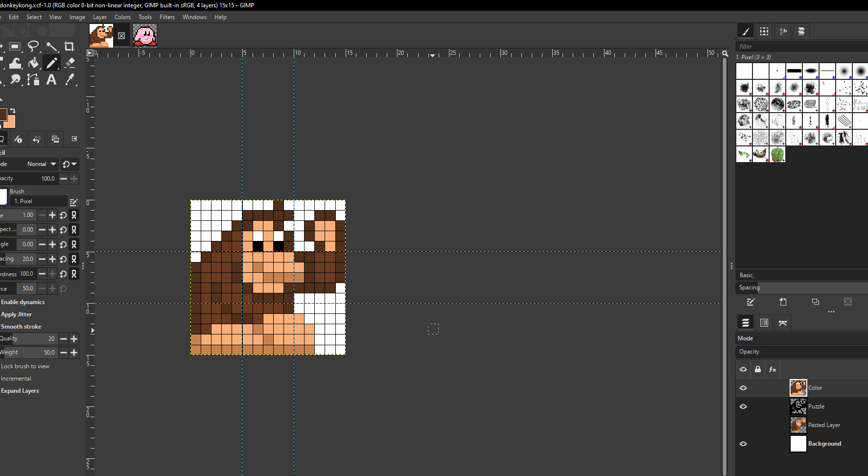The image size is (868, 476).
Task: Open the Brushes tab in right dock
Action: coord(746,31)
